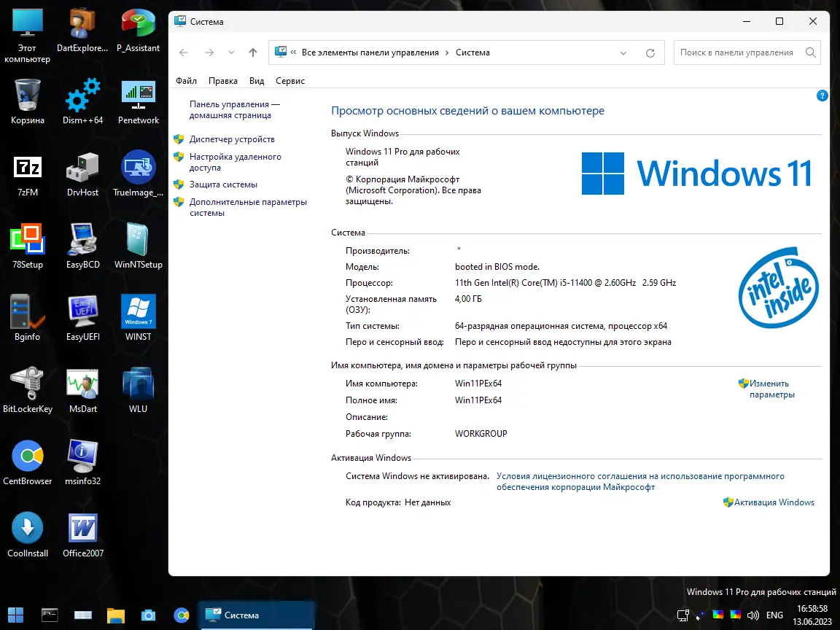
Task: Launch EasyBCD from the desktop
Action: pos(82,246)
